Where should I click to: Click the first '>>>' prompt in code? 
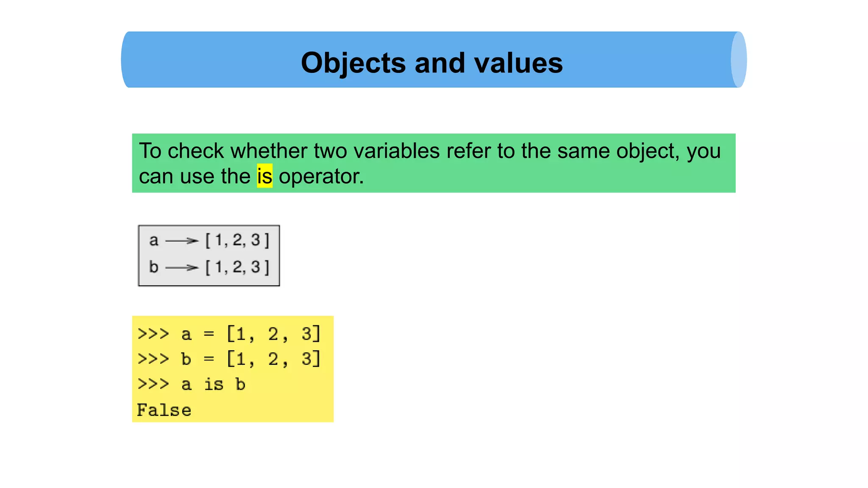coord(153,334)
